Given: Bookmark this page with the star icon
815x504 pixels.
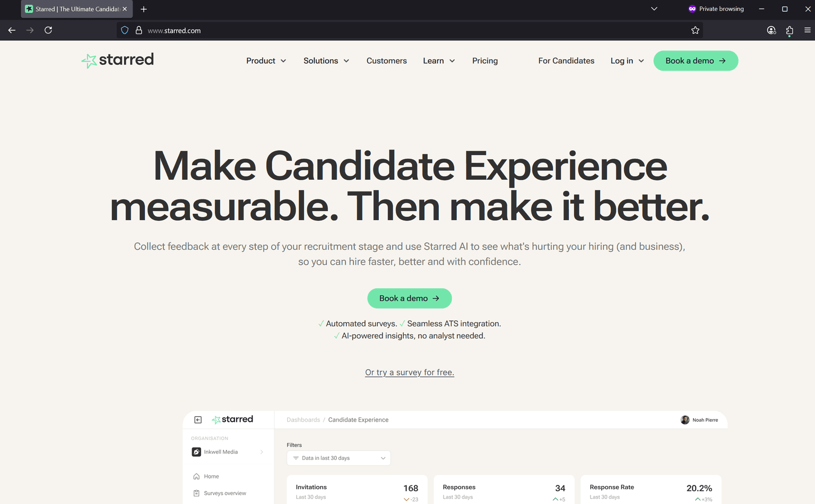Looking at the screenshot, I should [x=695, y=30].
